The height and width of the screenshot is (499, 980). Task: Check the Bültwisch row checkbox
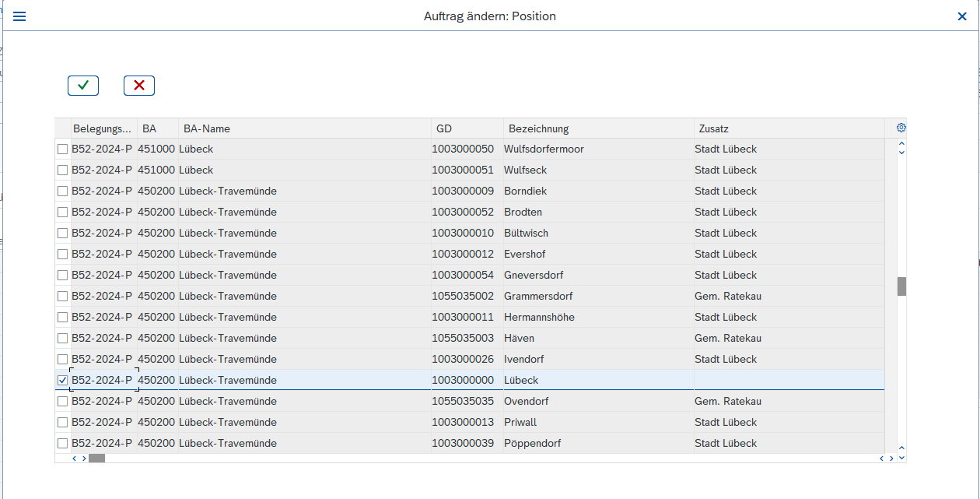point(63,234)
